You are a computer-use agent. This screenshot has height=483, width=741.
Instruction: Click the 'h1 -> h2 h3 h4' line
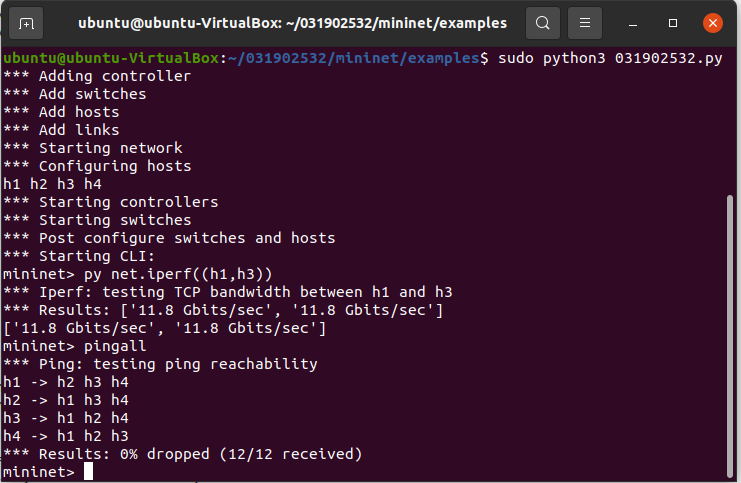66,382
